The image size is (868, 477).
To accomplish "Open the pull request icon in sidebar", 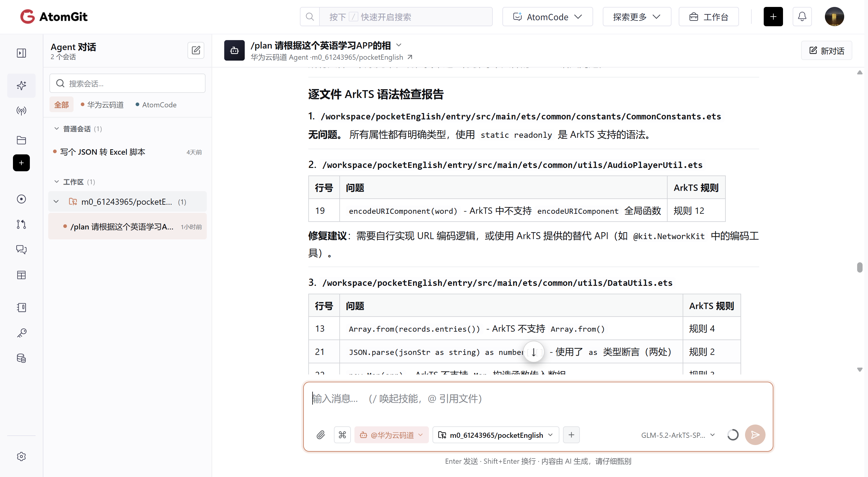I will [21, 224].
